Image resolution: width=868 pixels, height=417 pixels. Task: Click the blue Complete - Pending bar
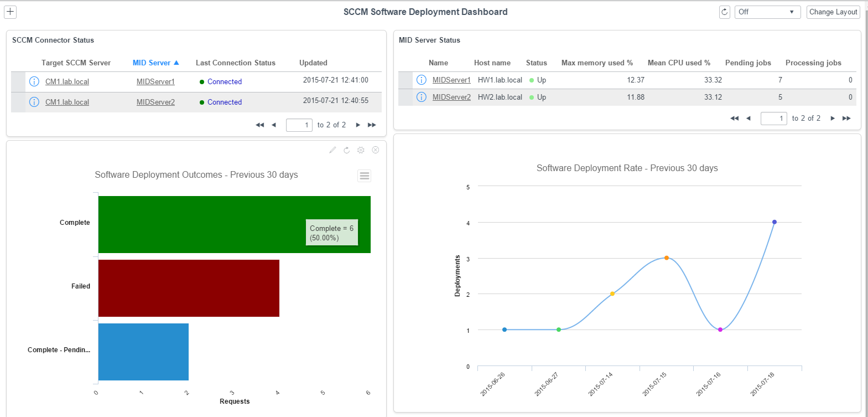(143, 352)
